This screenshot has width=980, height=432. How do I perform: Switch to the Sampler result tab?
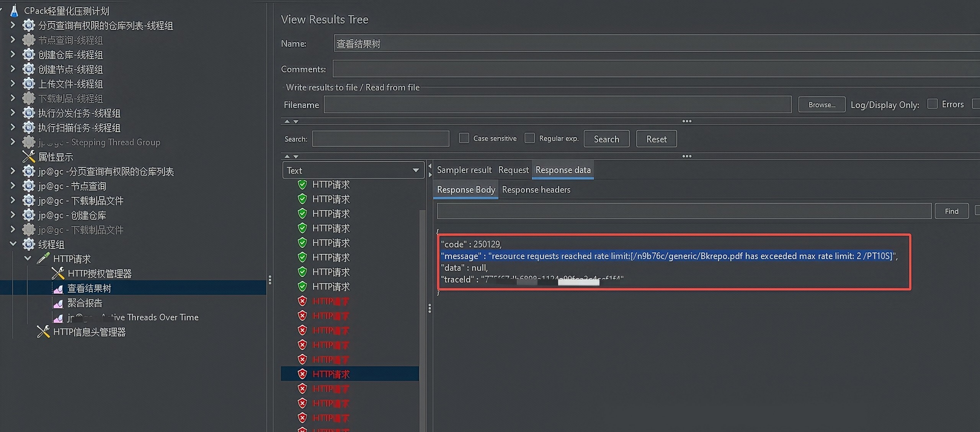464,170
